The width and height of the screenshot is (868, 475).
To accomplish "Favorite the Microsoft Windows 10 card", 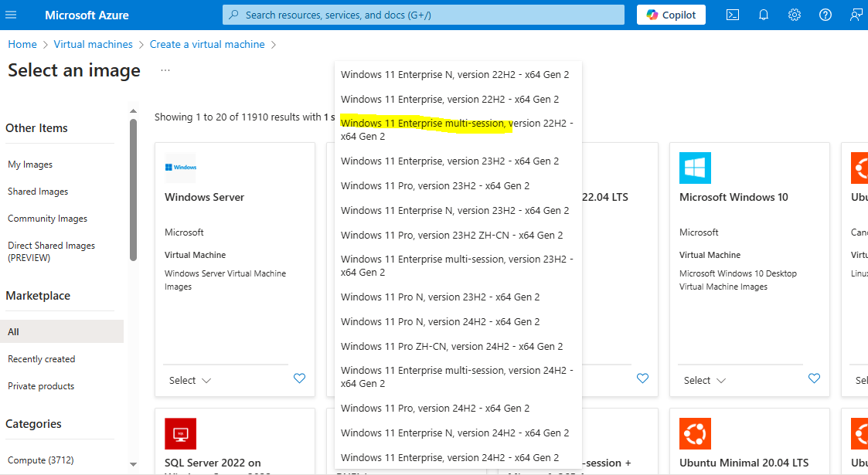I will pos(815,378).
